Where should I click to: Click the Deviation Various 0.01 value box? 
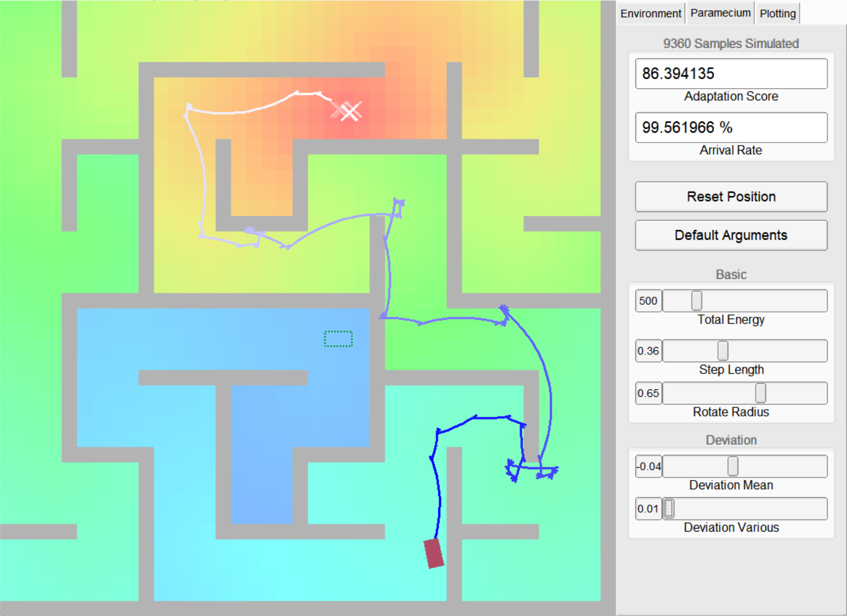[x=648, y=509]
